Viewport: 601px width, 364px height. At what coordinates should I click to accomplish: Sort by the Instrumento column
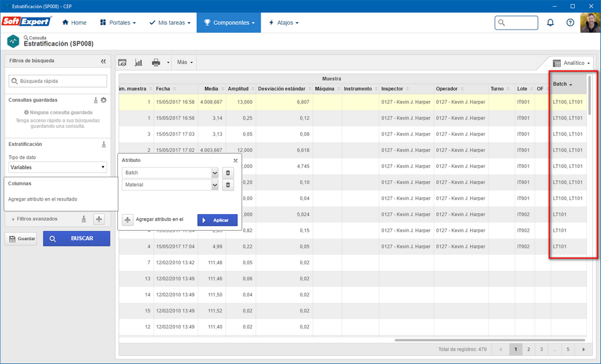click(x=360, y=89)
